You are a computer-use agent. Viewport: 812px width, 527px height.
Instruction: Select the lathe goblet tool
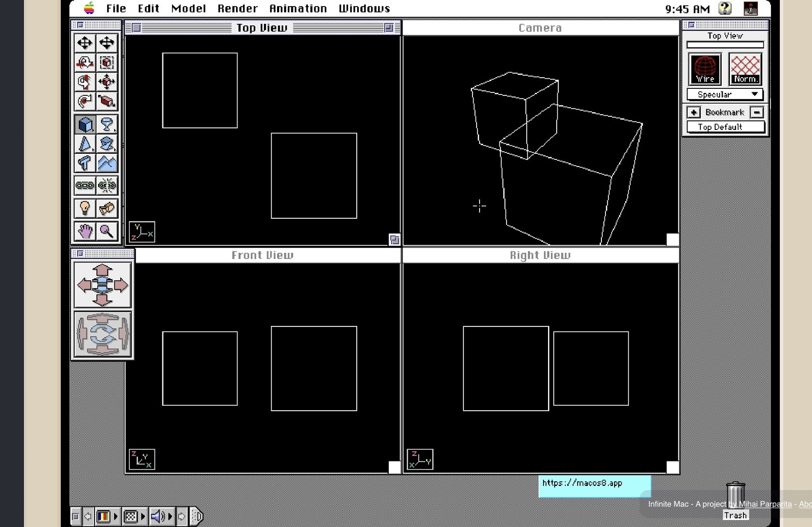point(107,124)
